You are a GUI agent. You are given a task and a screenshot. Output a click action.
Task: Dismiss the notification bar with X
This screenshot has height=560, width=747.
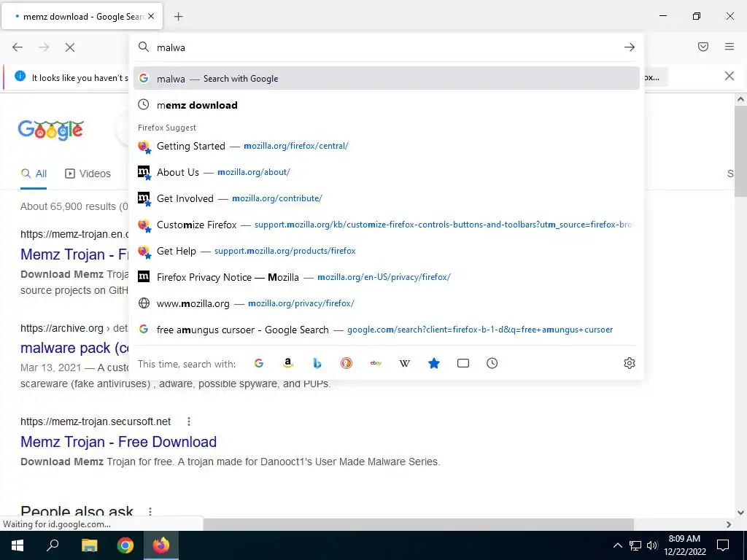pos(729,76)
